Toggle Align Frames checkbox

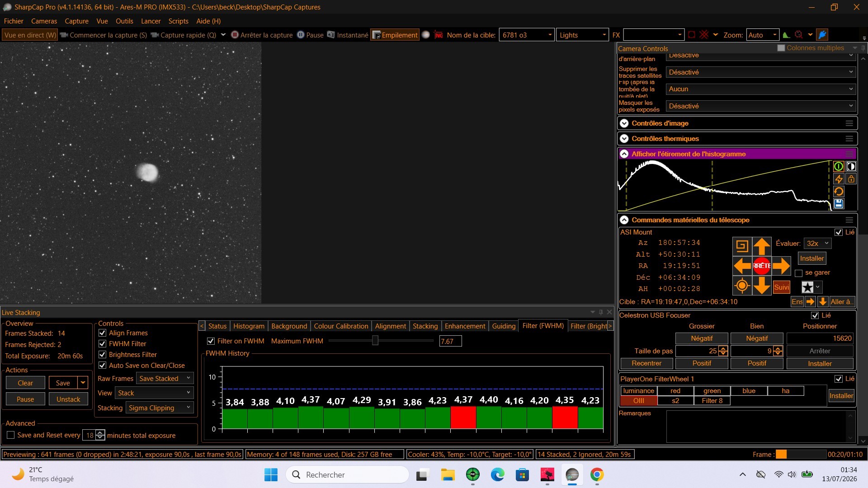[x=102, y=333]
